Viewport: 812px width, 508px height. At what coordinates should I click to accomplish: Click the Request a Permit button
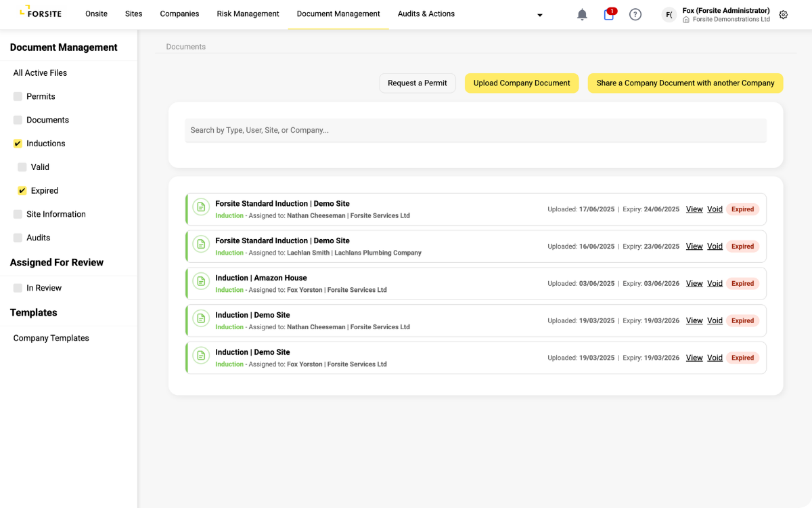[418, 83]
